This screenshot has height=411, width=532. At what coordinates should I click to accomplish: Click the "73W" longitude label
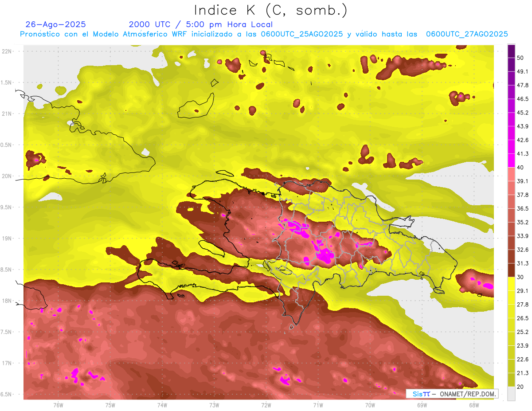tap(214, 405)
